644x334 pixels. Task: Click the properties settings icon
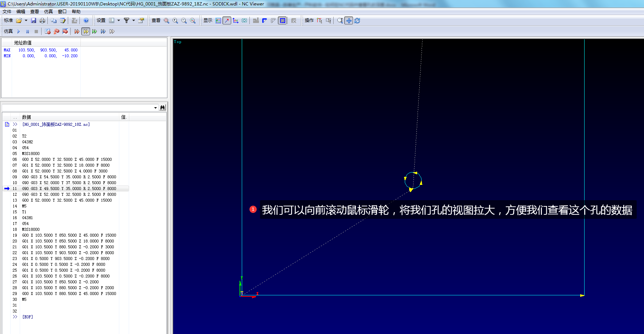pyautogui.click(x=141, y=21)
